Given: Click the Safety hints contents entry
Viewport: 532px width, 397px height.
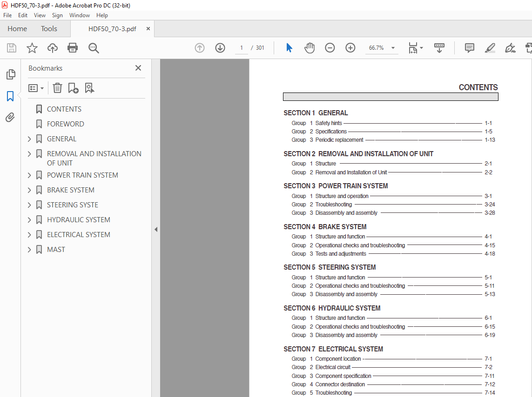Looking at the screenshot, I should [x=391, y=123].
